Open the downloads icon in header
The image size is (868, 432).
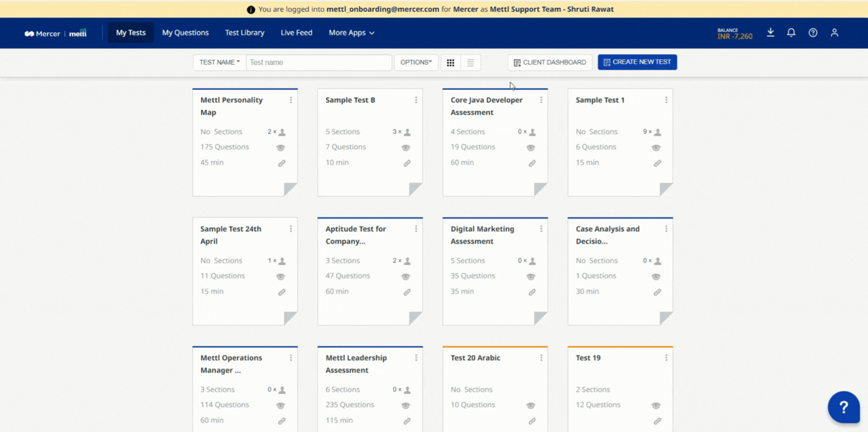770,32
